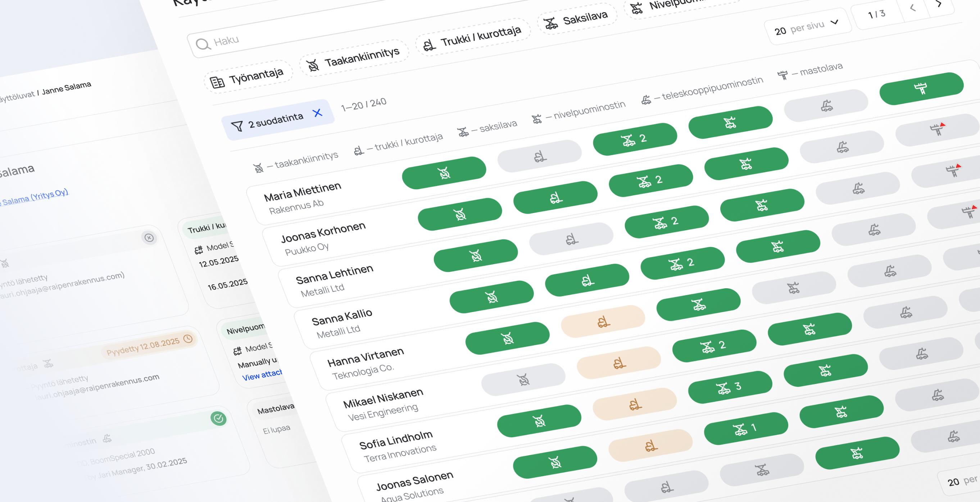The image size is (980, 502).
Task: Click the View attach link in Nivelpuom card
Action: [x=262, y=375]
